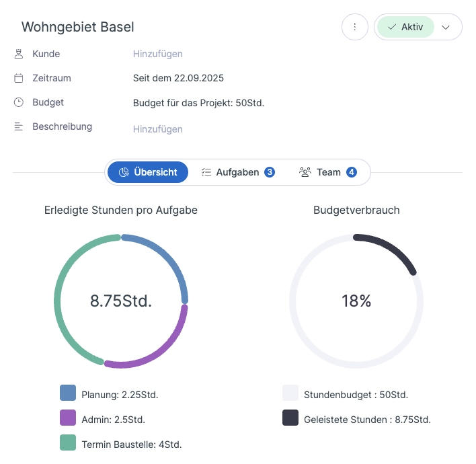Expand the status dropdown chevron

pos(445,28)
